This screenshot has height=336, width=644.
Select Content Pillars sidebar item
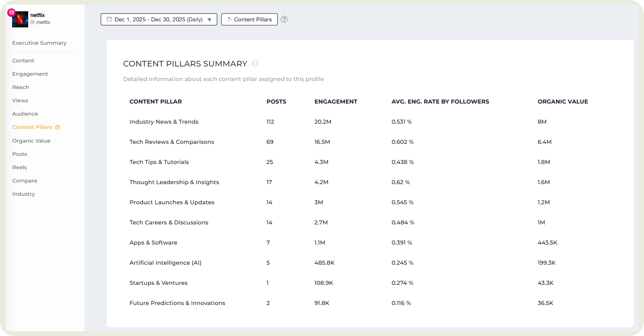click(x=32, y=127)
